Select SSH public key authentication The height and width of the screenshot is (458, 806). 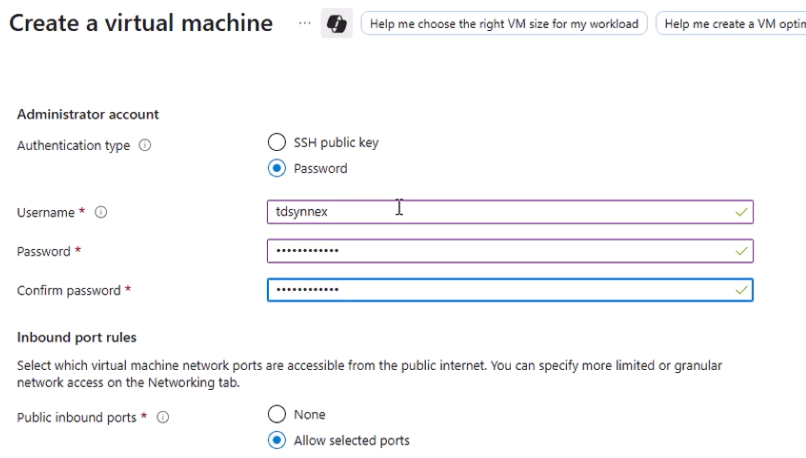pyautogui.click(x=277, y=142)
